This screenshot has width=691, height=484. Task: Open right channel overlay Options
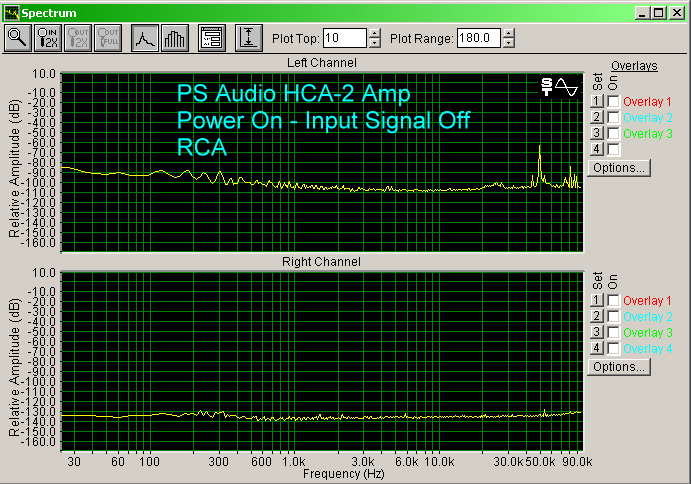(619, 366)
